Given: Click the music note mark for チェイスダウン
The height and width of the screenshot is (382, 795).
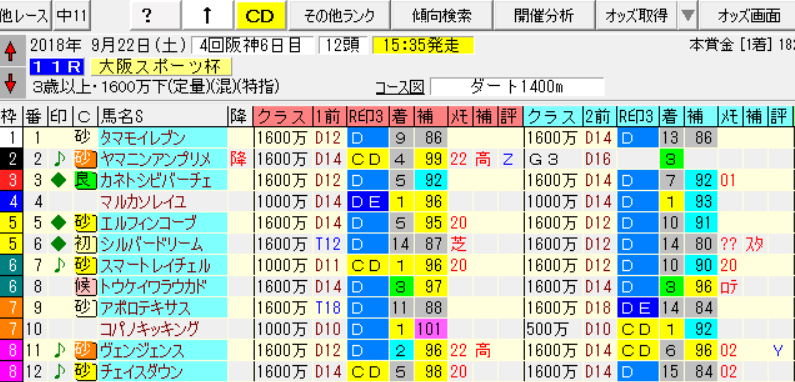Looking at the screenshot, I should coord(59,372).
